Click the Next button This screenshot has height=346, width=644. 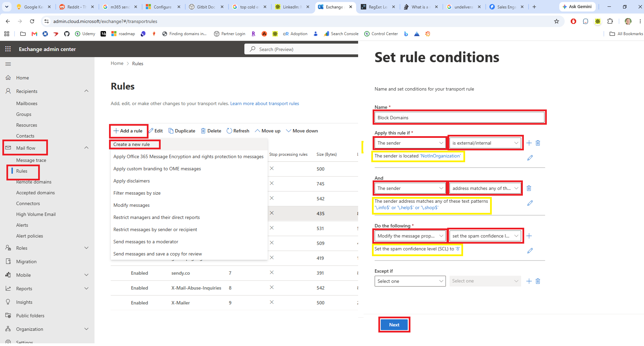tap(394, 325)
